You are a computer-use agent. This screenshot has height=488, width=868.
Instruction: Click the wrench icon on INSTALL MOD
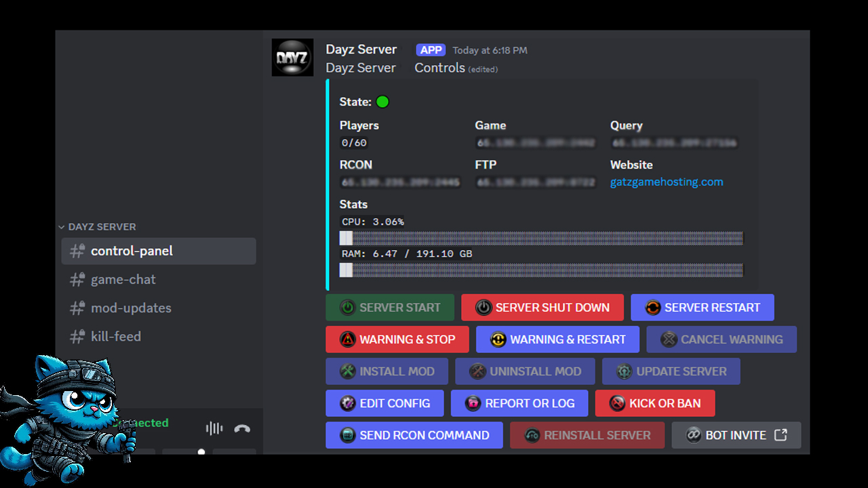tap(347, 371)
